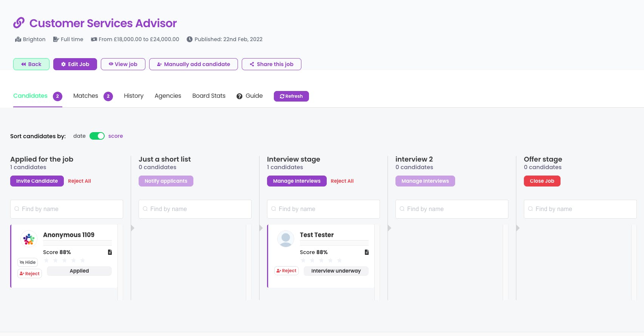Rate Test Tester three stars

coord(321,260)
